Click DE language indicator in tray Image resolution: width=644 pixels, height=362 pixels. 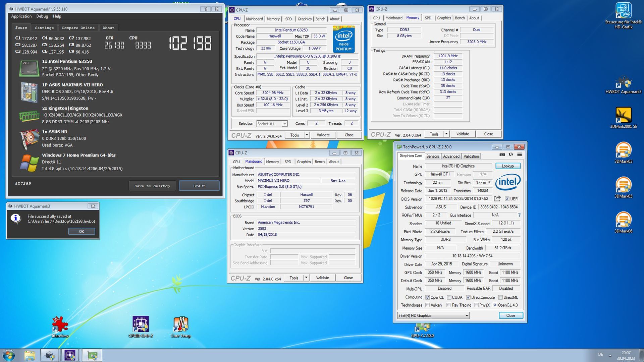(x=601, y=355)
